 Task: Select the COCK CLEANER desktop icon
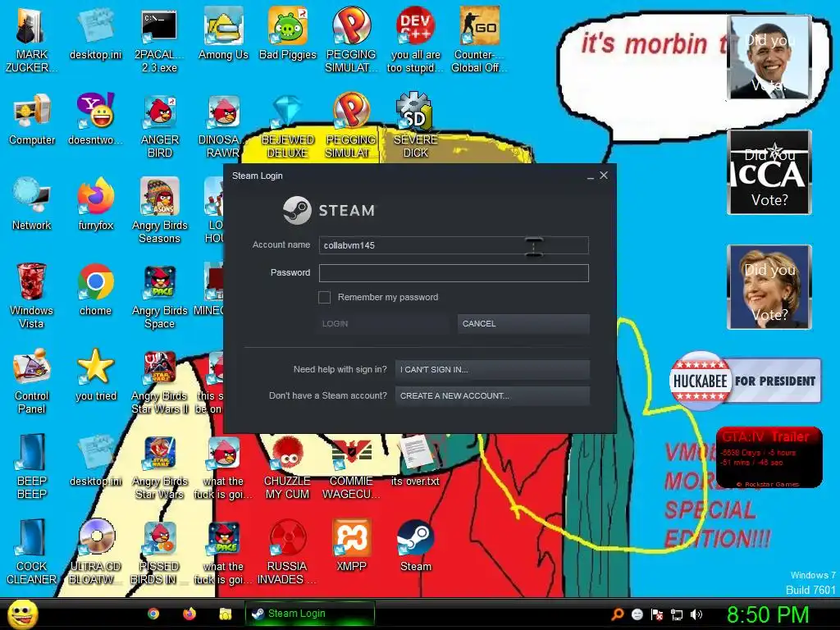[31, 553]
